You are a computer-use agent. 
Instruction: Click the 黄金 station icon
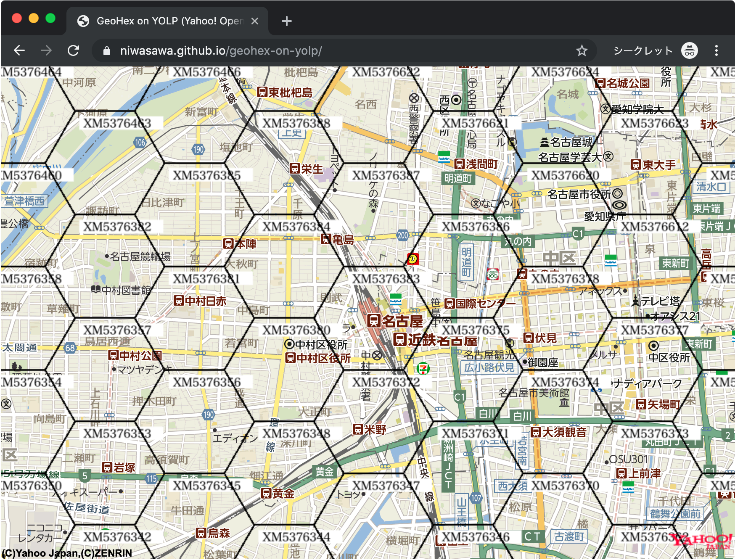pyautogui.click(x=266, y=493)
